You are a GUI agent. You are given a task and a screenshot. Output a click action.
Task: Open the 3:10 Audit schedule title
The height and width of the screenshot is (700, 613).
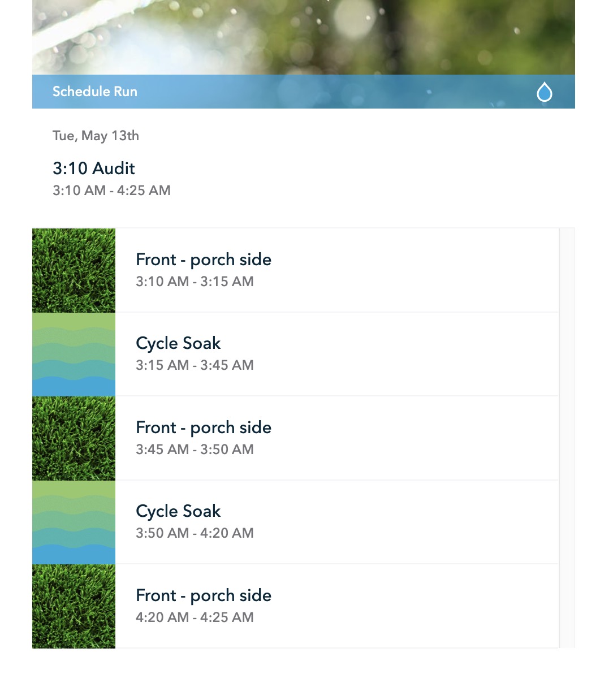94,168
